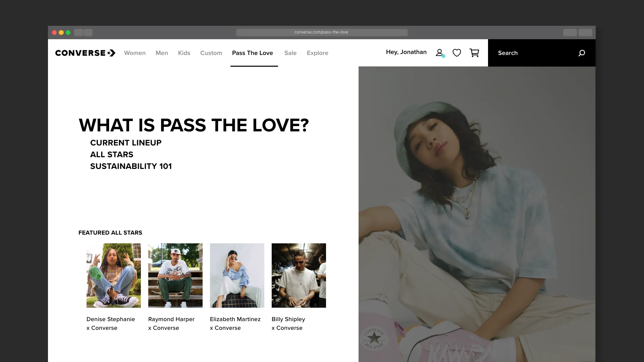This screenshot has width=644, height=362.
Task: Click Billy Shipley x Converse caption
Action: tap(288, 323)
